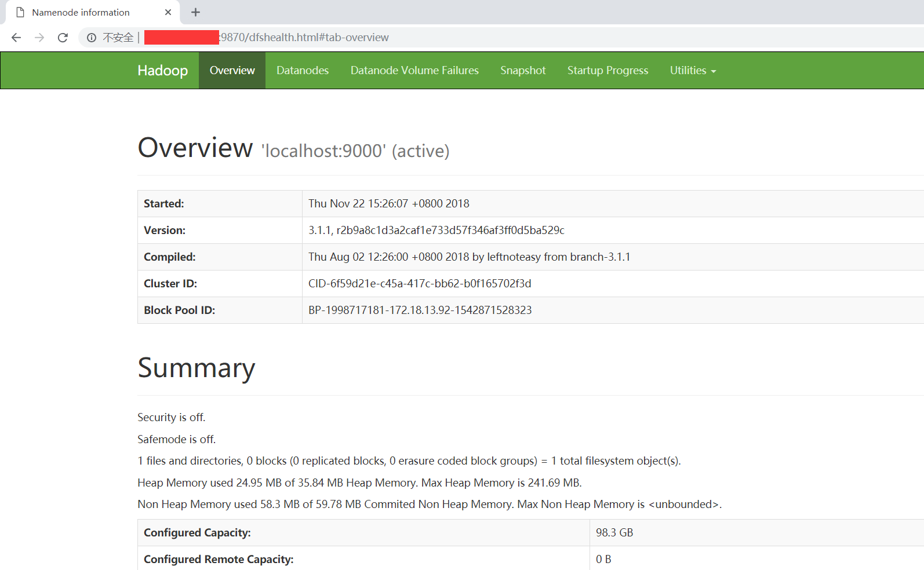The width and height of the screenshot is (924, 570).
Task: Open a new tab with the plus icon
Action: click(196, 12)
